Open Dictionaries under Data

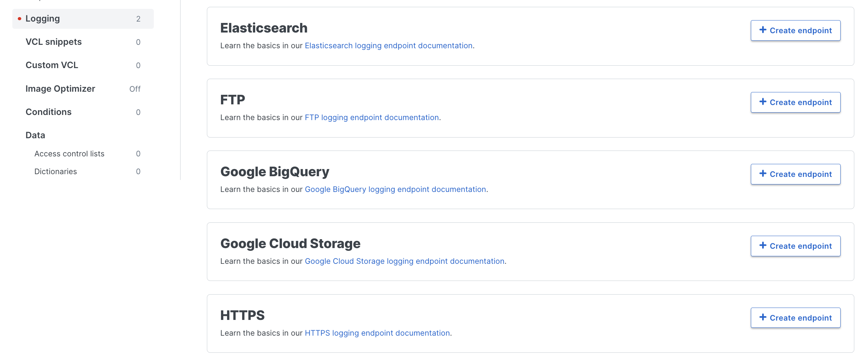[56, 172]
